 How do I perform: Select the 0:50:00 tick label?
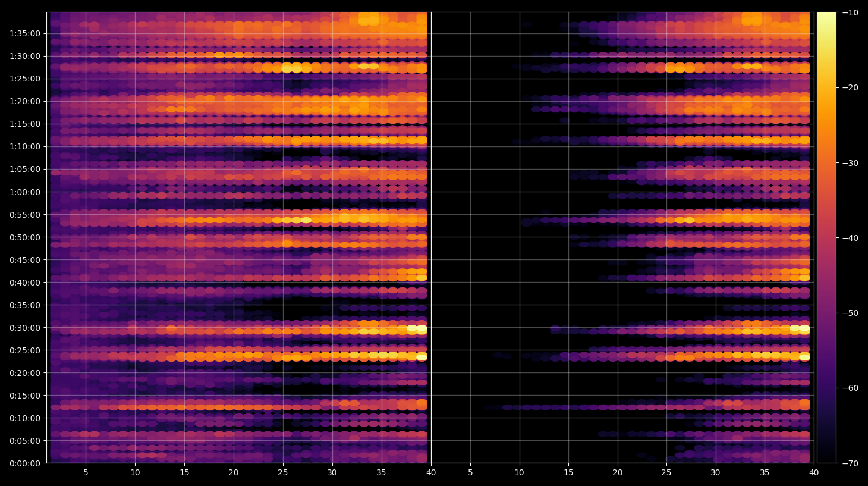[25, 237]
